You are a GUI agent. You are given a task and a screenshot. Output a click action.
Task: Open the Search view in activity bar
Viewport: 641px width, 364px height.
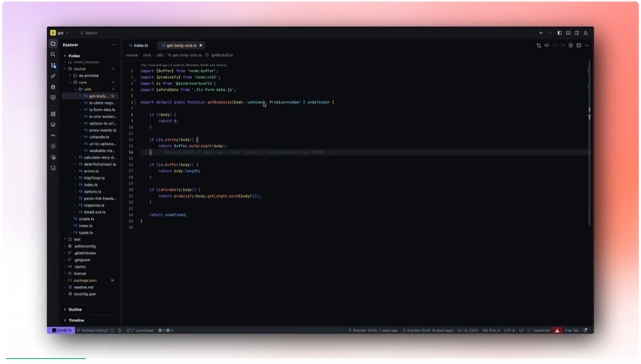[x=53, y=54]
